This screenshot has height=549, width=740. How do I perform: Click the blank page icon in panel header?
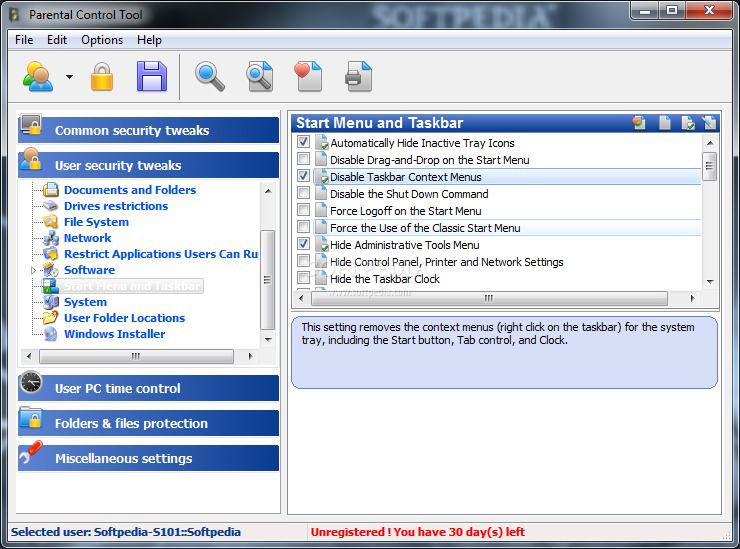click(x=664, y=123)
